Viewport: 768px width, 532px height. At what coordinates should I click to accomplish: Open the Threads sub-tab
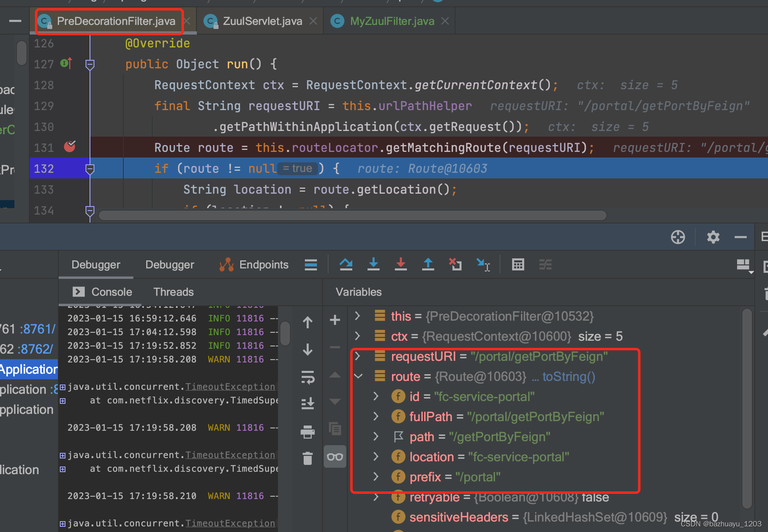click(x=174, y=292)
